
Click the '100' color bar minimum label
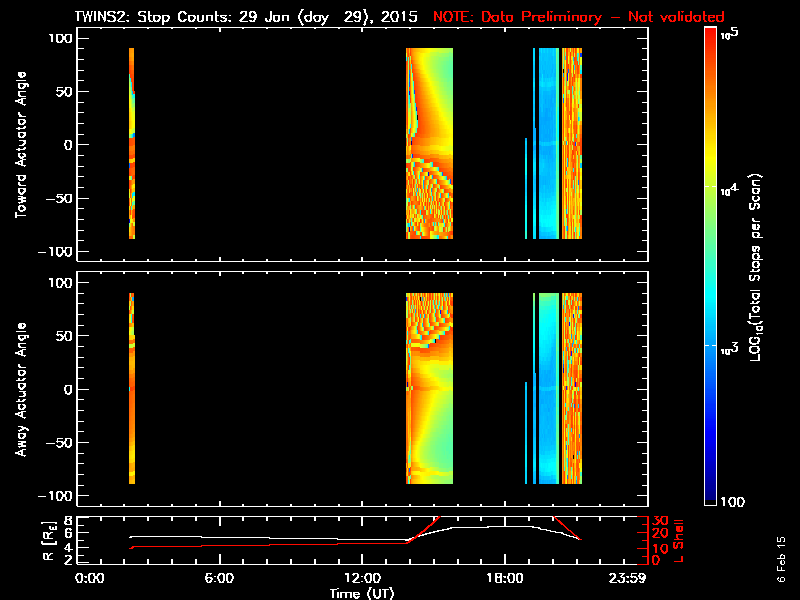click(x=732, y=501)
